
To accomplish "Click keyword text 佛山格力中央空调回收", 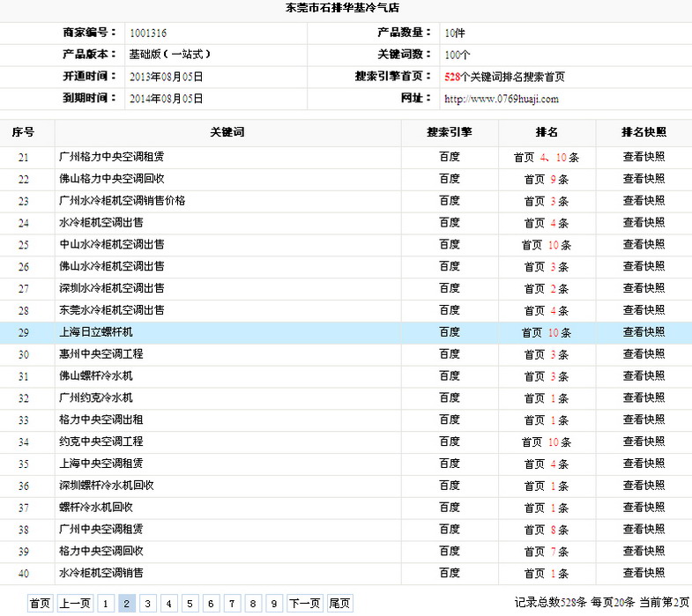I will pyautogui.click(x=112, y=179).
